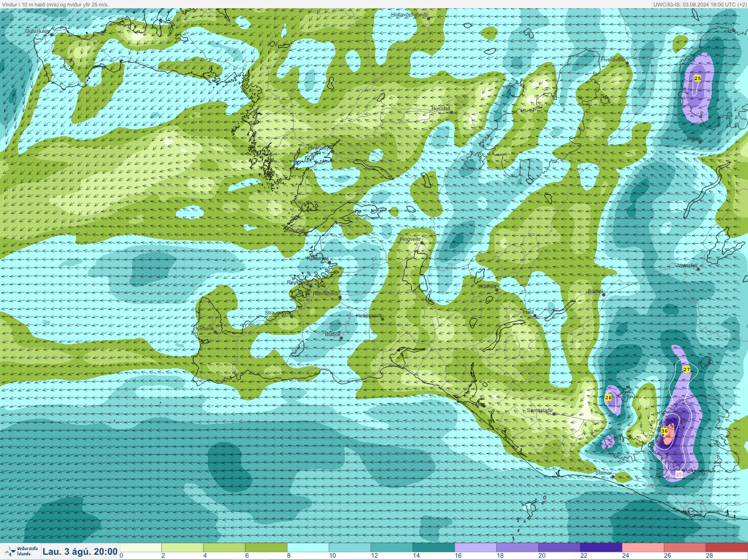Click the Hvanneyri station label

(x=320, y=148)
